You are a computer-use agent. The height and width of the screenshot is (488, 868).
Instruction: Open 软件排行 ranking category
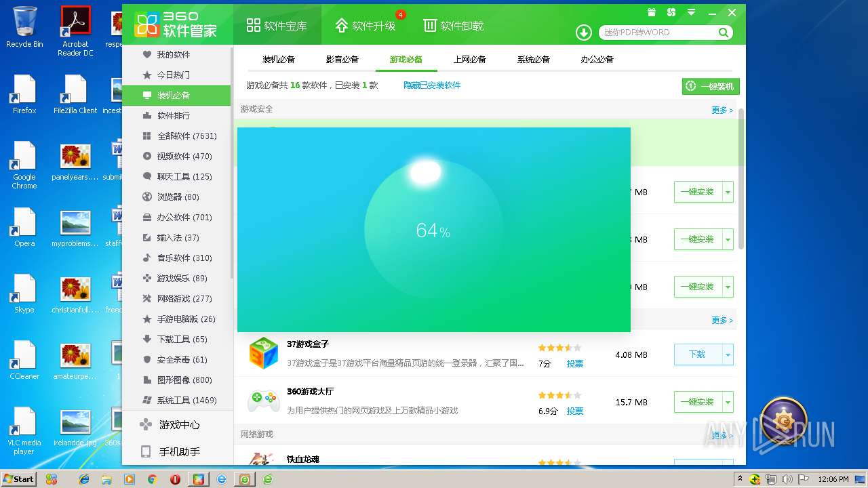coord(176,115)
